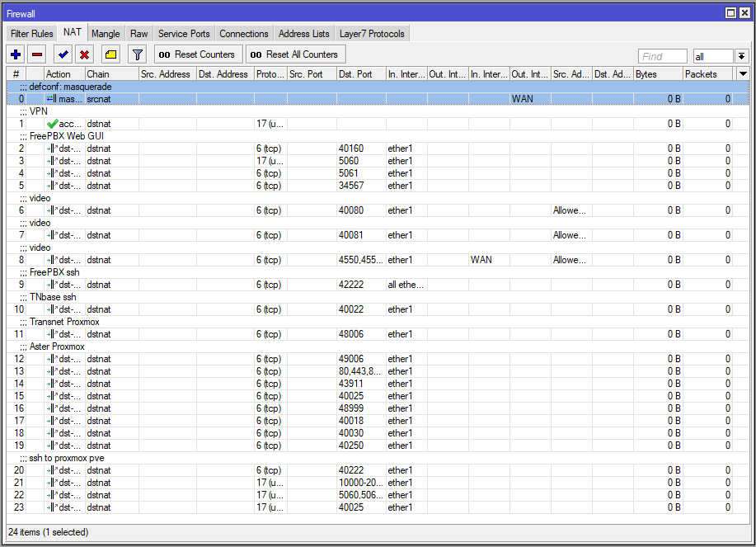Screen dimensions: 756x547
Task: Open the funnel filter icon
Action: (138, 54)
